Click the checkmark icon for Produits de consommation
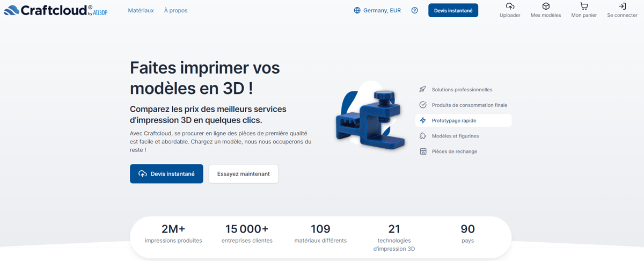644x261 pixels. pos(423,105)
